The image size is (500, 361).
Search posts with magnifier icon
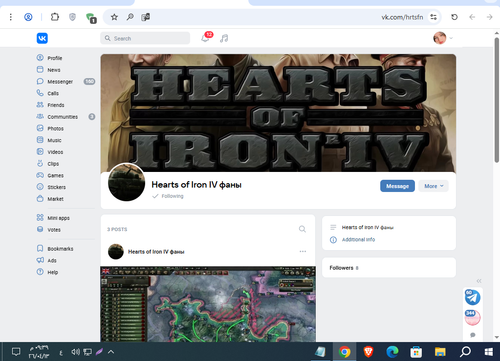pyautogui.click(x=302, y=229)
